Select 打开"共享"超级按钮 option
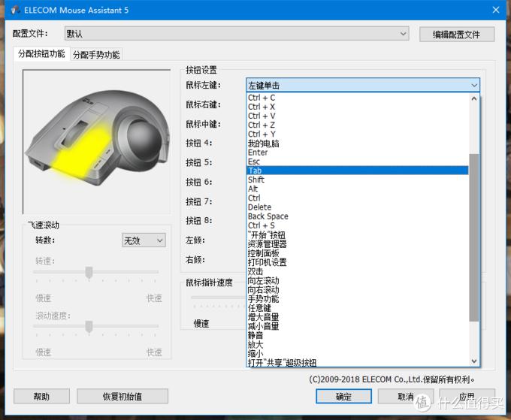 pyautogui.click(x=358, y=362)
